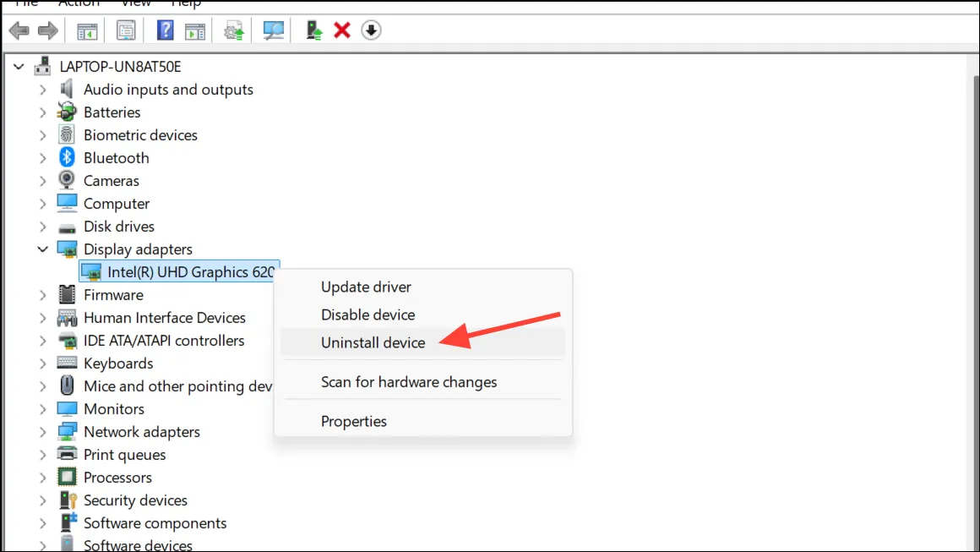Viewport: 980px width, 552px height.
Task: Select Uninstall device menu entry
Action: click(x=422, y=342)
